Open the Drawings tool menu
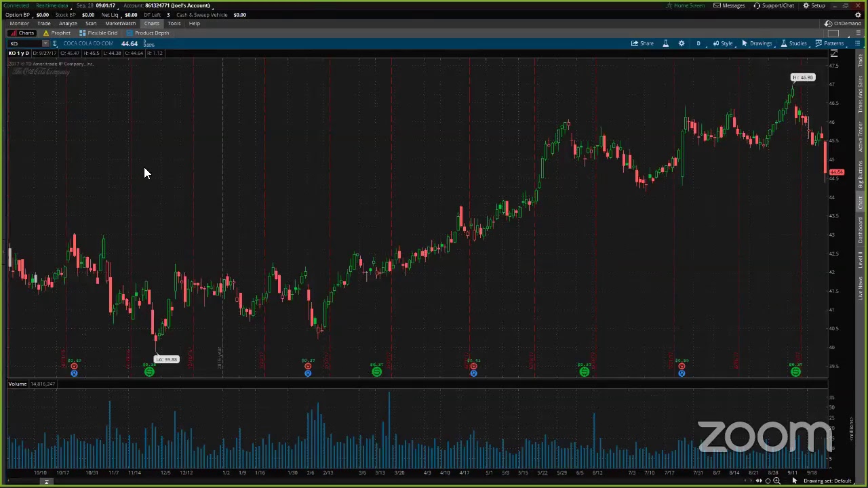The height and width of the screenshot is (488, 868). 757,43
